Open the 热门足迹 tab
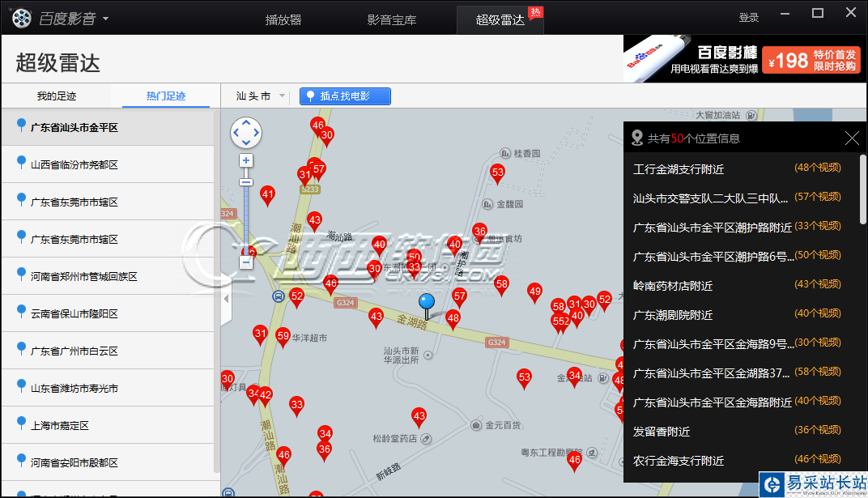Screen dimensions: 868x498 point(165,96)
